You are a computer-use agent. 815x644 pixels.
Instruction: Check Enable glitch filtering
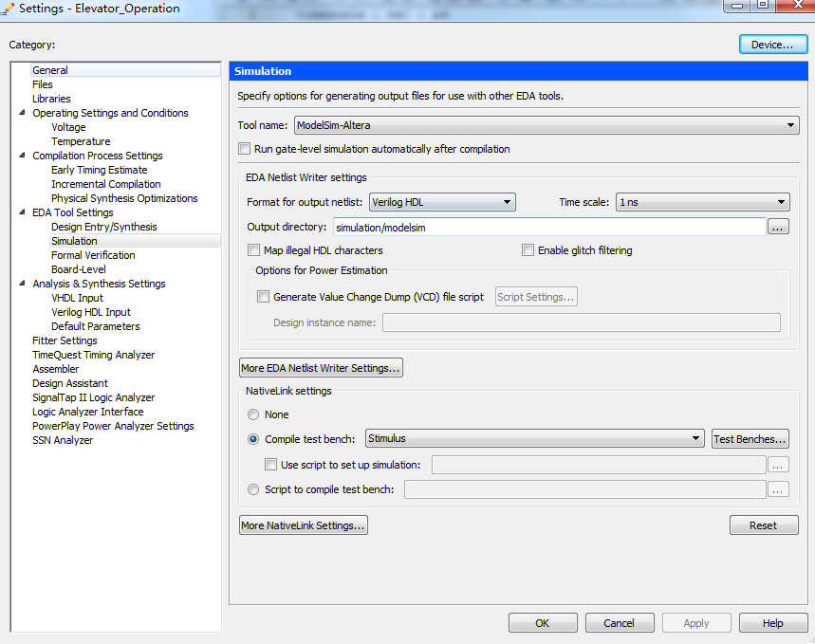coord(528,250)
